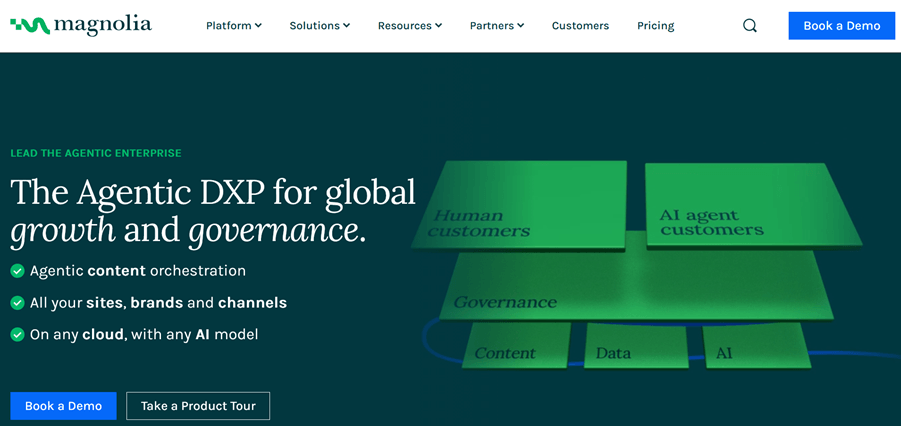Click 'Agentic content orchestration' text
The width and height of the screenshot is (901, 426).
tap(138, 271)
